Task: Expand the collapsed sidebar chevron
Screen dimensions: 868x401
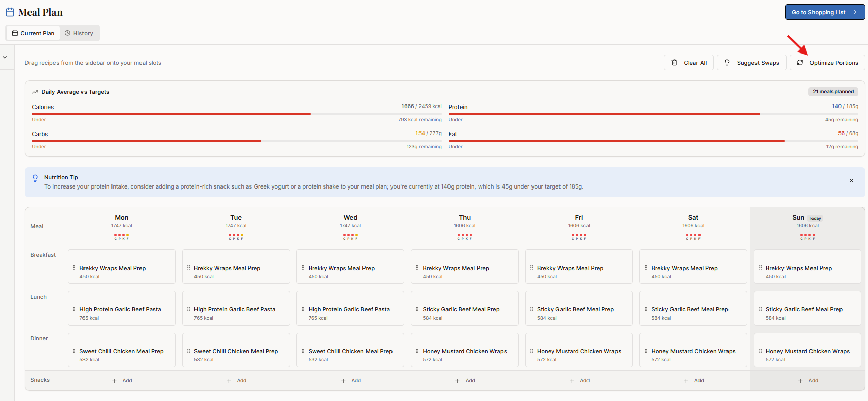Action: (x=5, y=58)
